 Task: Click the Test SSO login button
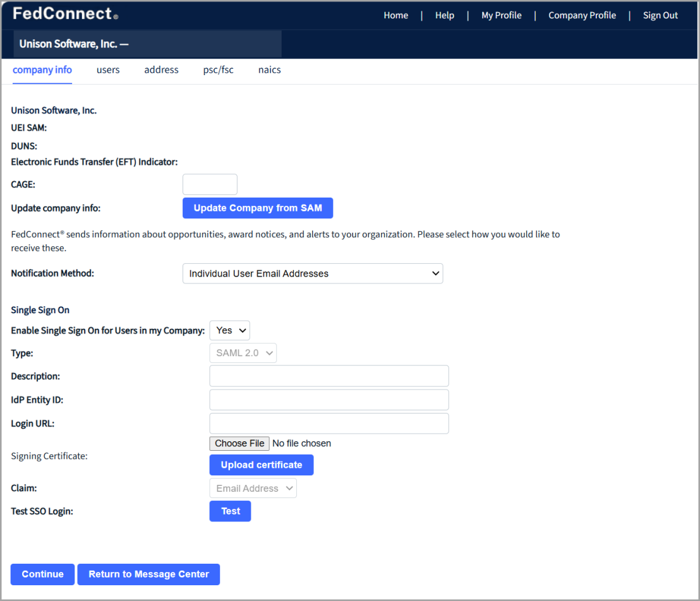click(x=230, y=511)
